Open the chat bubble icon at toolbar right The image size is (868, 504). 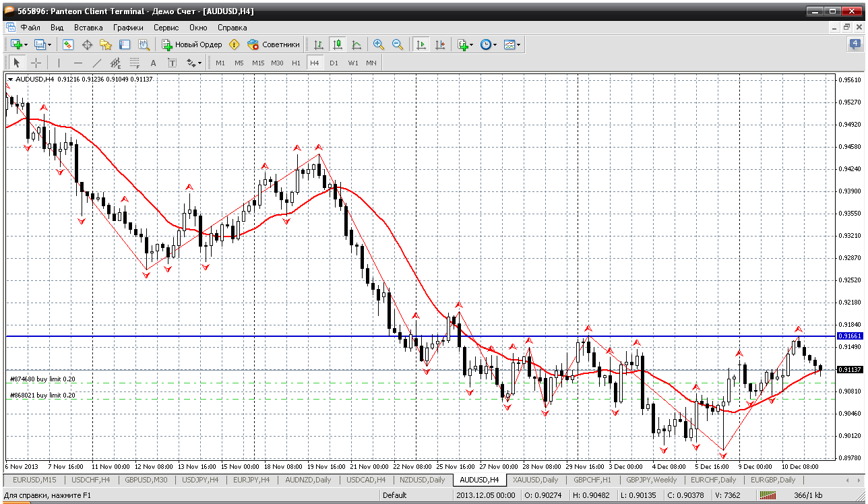click(855, 44)
